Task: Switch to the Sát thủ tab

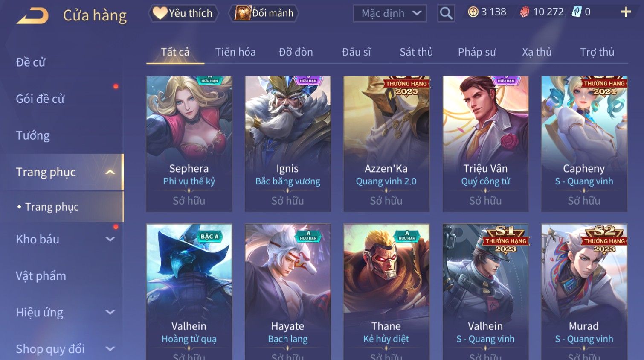Action: tap(416, 52)
